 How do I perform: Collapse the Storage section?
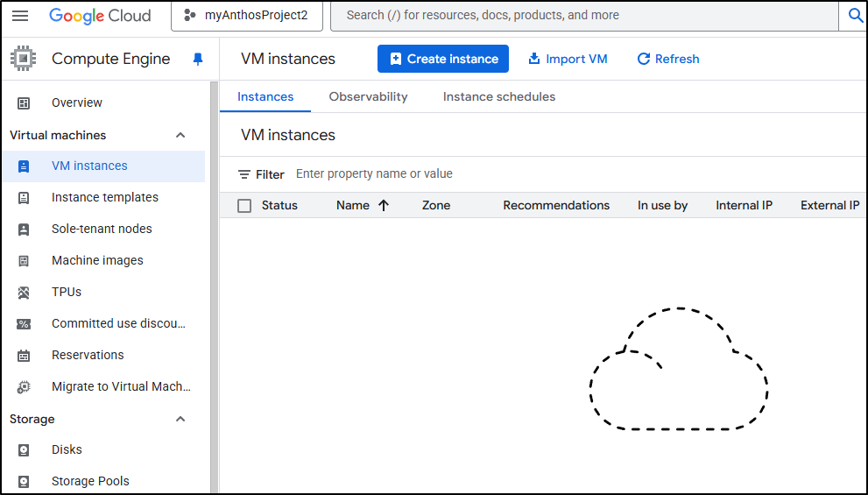click(x=180, y=419)
